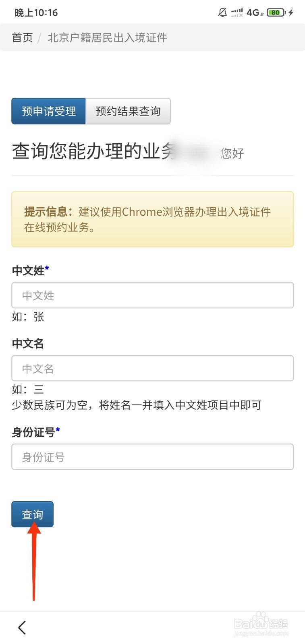Select the 预申请受理 tab
305x644 pixels.
pos(49,111)
